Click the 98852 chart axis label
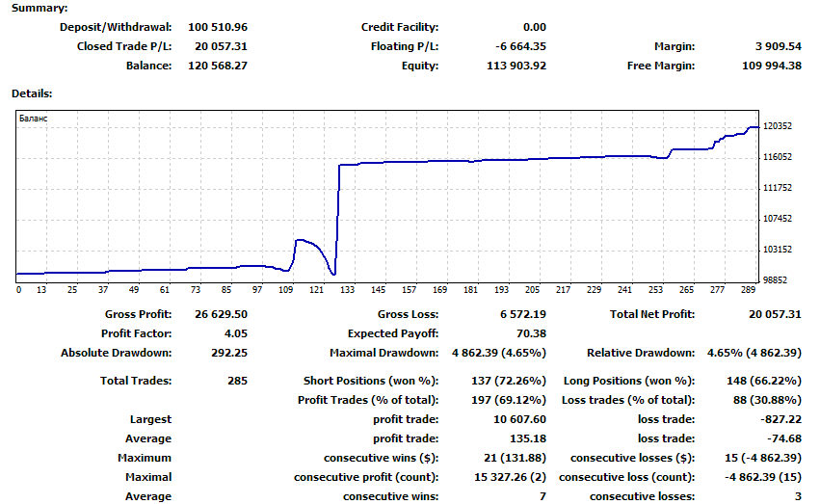Viewport: 820px width, 504px height. (775, 280)
